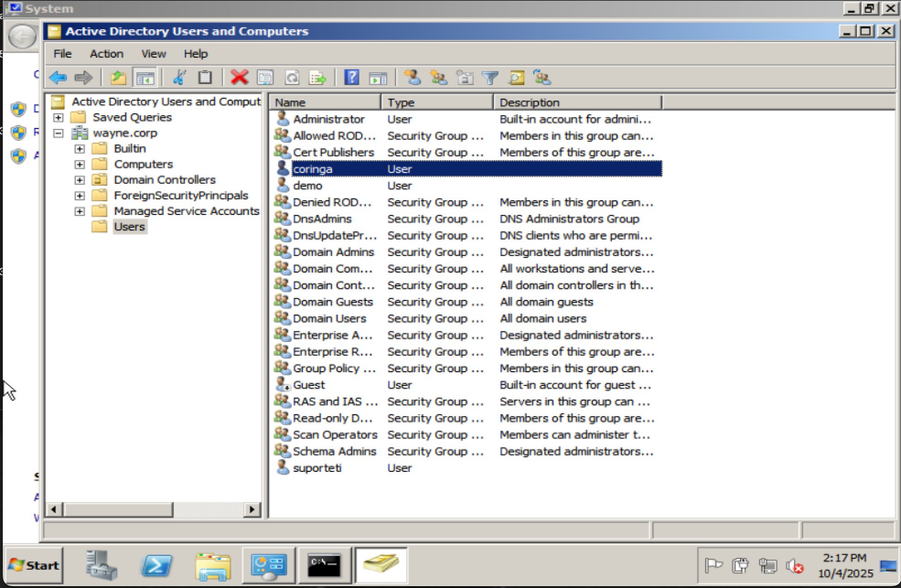This screenshot has width=901, height=588.
Task: Expand the Managed Service Accounts node
Action: coord(80,211)
